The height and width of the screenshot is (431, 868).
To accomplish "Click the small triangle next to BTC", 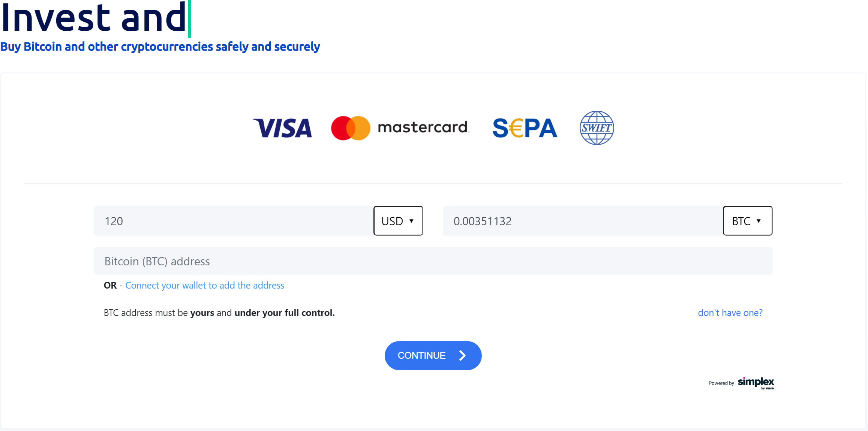I will tap(759, 221).
